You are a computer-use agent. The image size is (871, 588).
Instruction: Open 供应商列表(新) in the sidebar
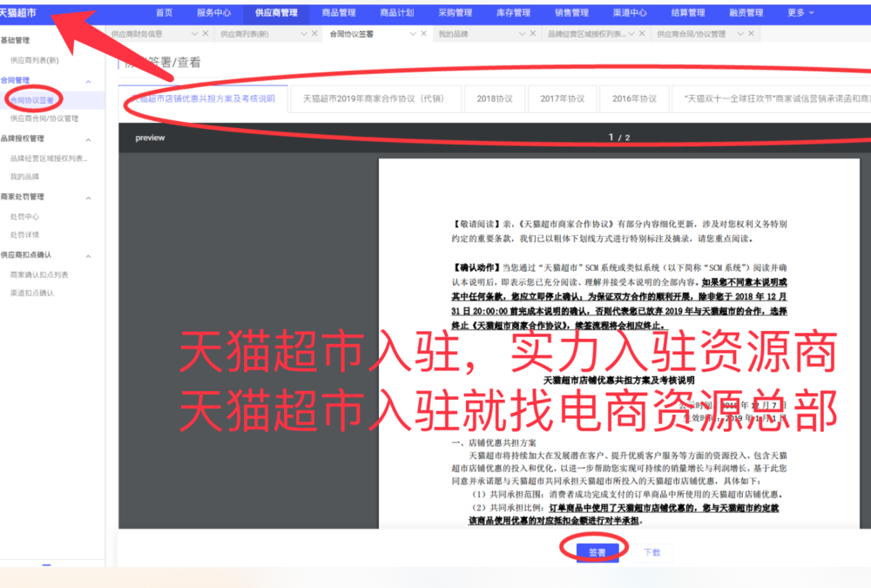(35, 60)
